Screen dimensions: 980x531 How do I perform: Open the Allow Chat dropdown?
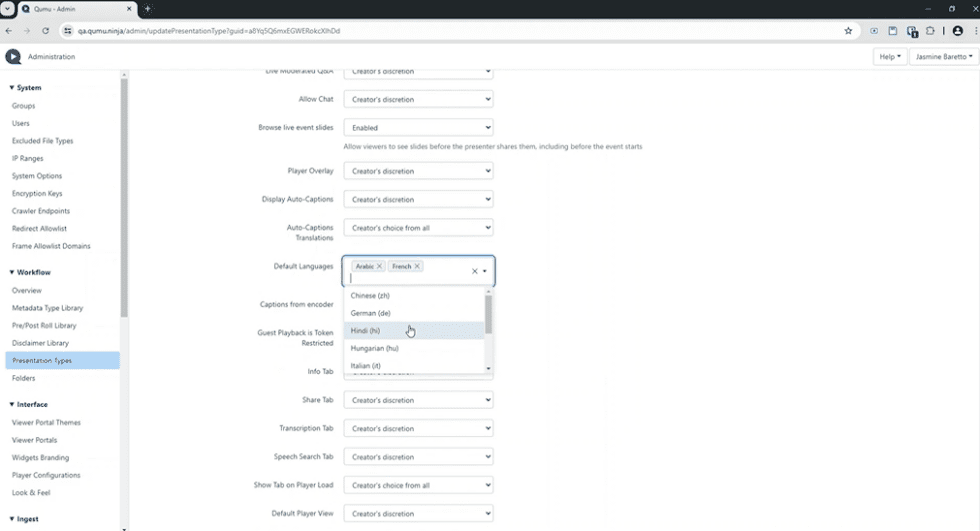coord(418,100)
